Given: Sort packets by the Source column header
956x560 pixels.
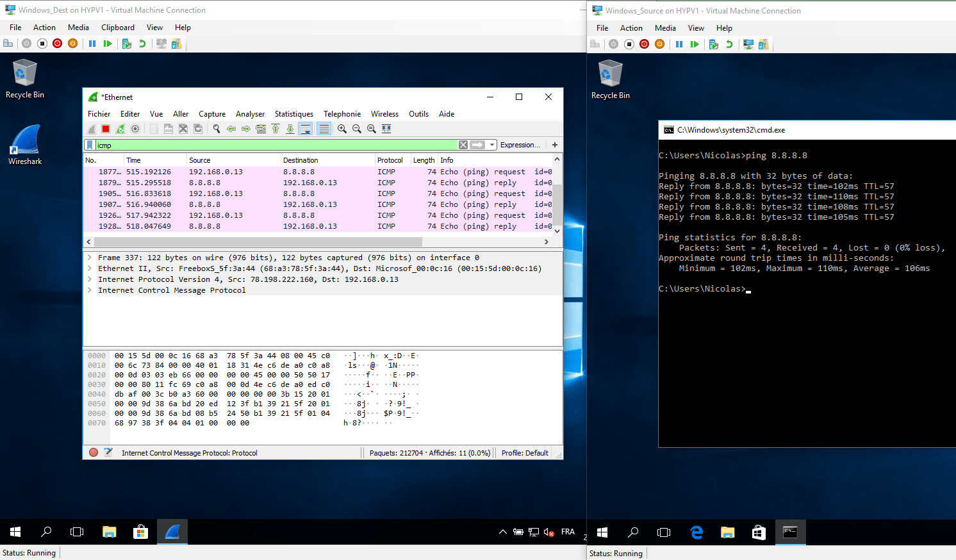Looking at the screenshot, I should pos(233,160).
